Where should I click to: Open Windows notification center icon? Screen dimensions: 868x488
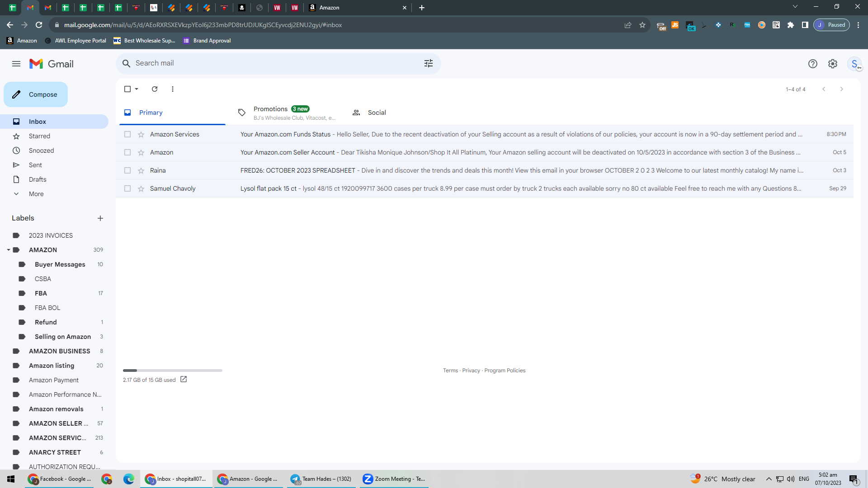854,479
